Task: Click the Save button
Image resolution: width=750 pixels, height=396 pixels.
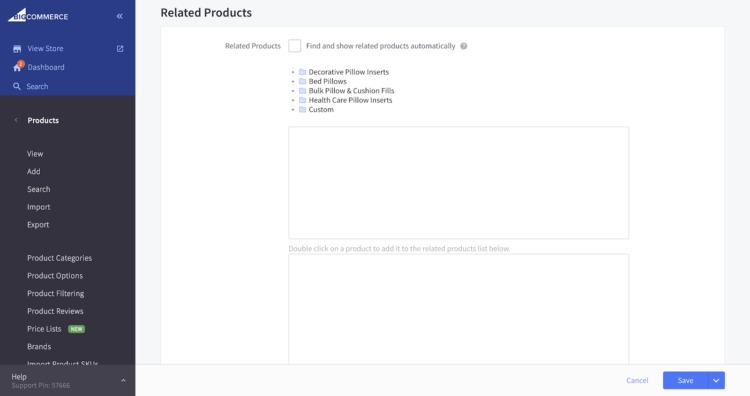Action: click(685, 381)
